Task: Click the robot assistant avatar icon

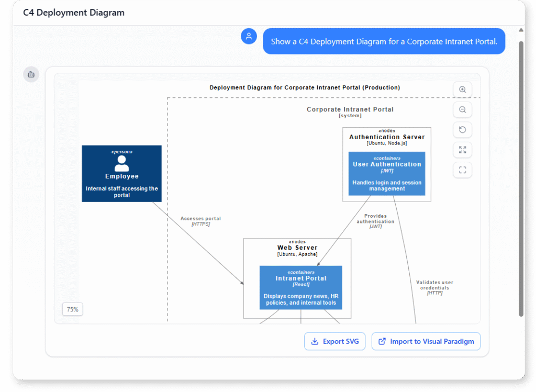Action: click(x=31, y=74)
